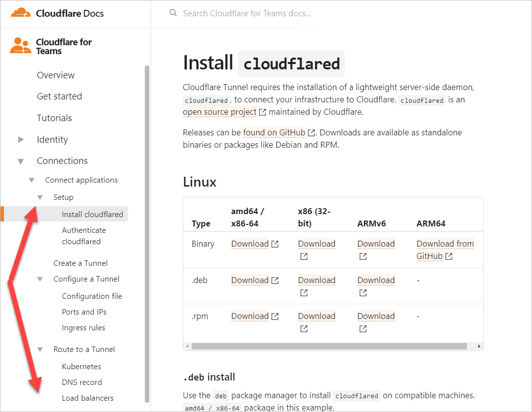Image resolution: width=532 pixels, height=412 pixels.
Task: Download x86 32-bit binary
Action: [317, 244]
